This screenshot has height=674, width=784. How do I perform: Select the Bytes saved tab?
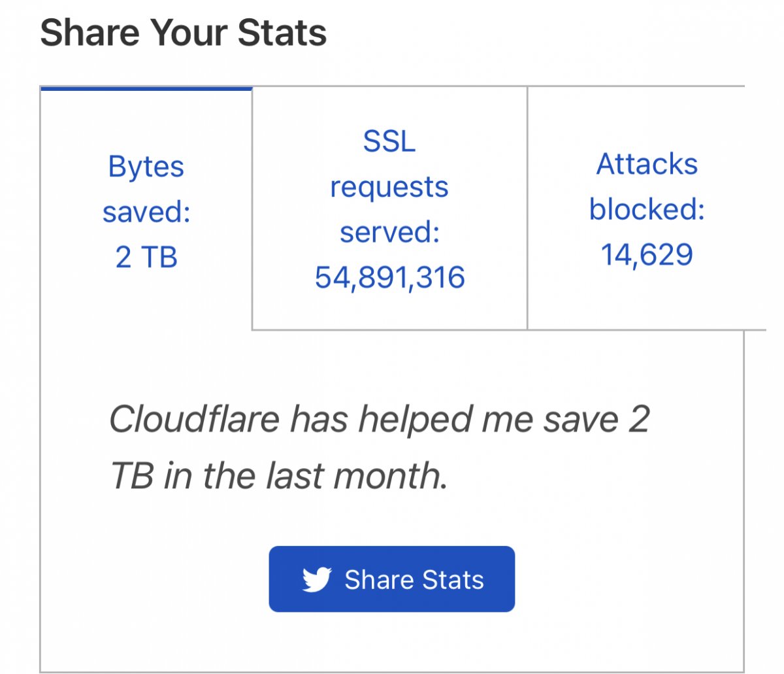(x=146, y=211)
